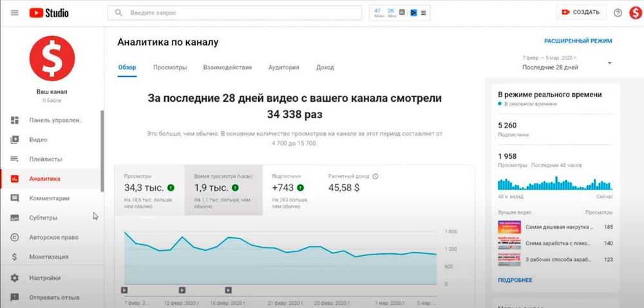Open account avatar in top right corner
Viewport: 644px width, 308px height.
click(x=636, y=13)
